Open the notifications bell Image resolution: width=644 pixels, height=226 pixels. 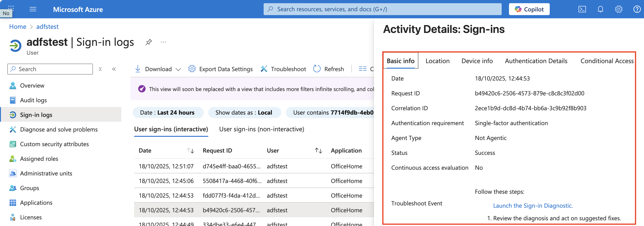tap(600, 9)
